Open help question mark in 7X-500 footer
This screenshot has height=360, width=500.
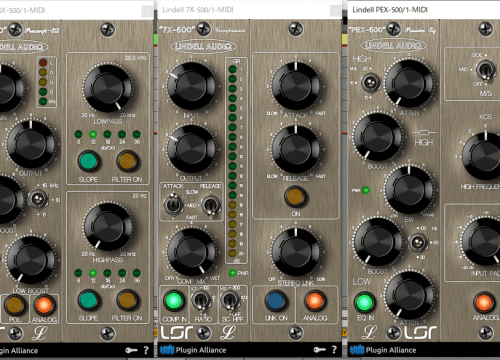(x=334, y=350)
